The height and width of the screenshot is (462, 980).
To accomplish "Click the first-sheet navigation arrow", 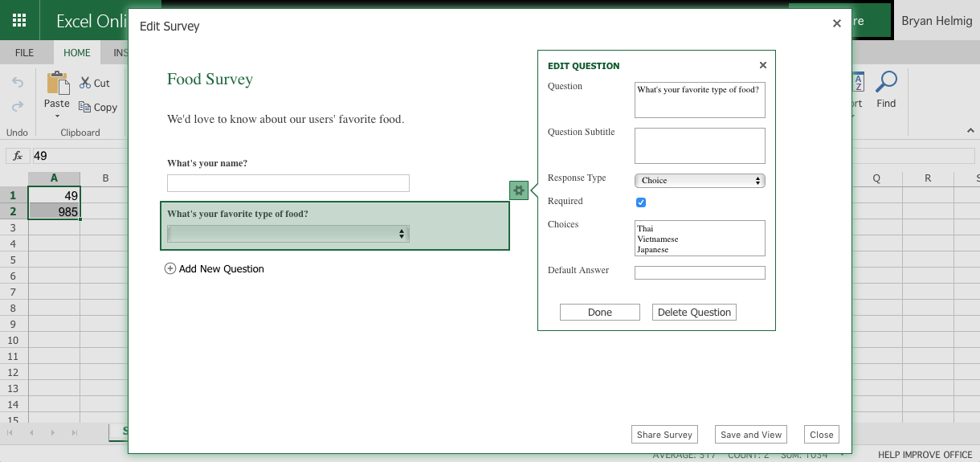I will coord(11,433).
